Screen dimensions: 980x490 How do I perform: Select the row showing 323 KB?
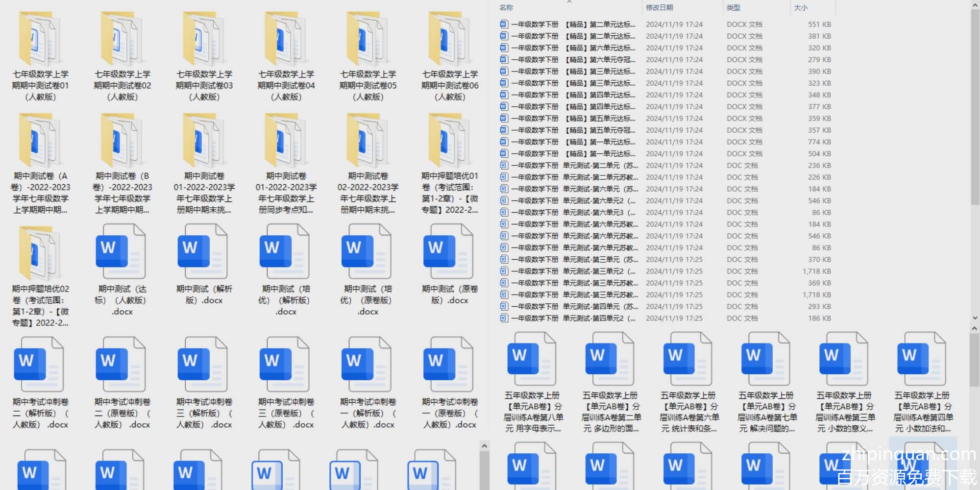pos(665,83)
